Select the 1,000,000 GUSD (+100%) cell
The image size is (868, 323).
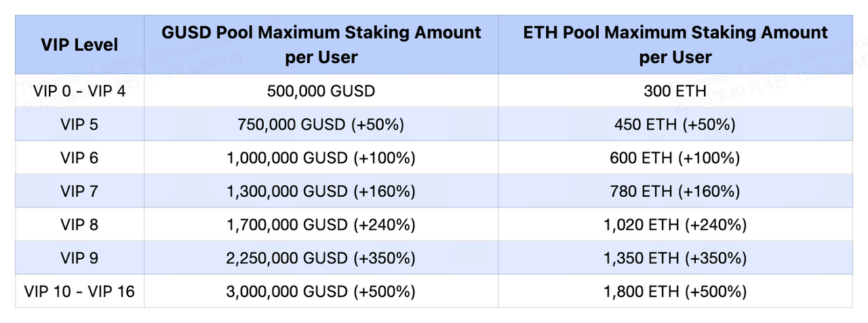coord(321,158)
